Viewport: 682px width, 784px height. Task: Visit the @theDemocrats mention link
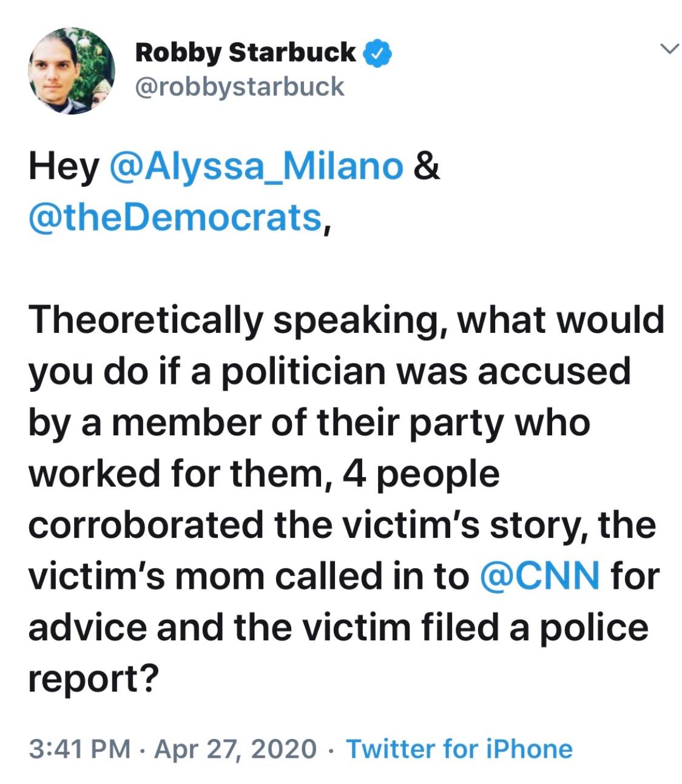(175, 217)
